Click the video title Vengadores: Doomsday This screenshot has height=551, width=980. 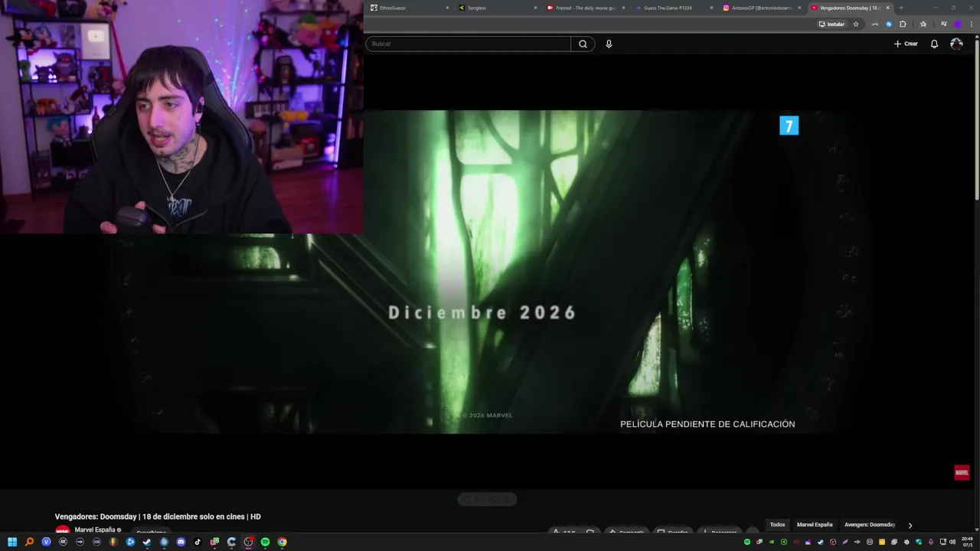(x=158, y=517)
